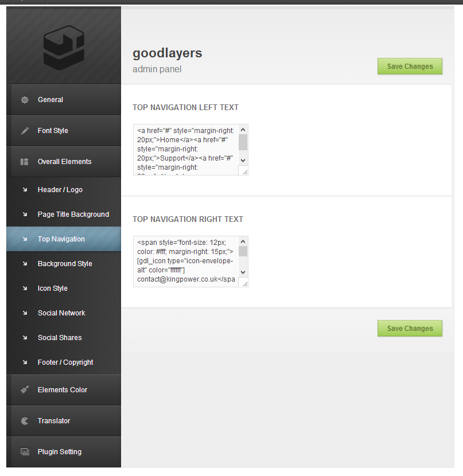Click the gear icon beside General

click(25, 100)
